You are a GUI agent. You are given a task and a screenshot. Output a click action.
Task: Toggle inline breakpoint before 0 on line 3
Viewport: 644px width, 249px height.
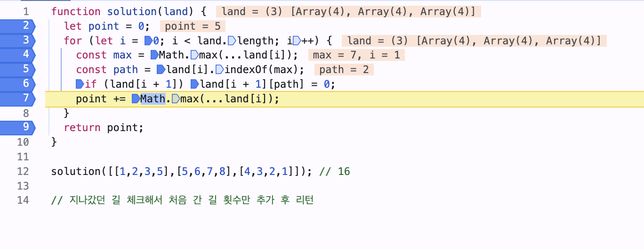coord(148,41)
